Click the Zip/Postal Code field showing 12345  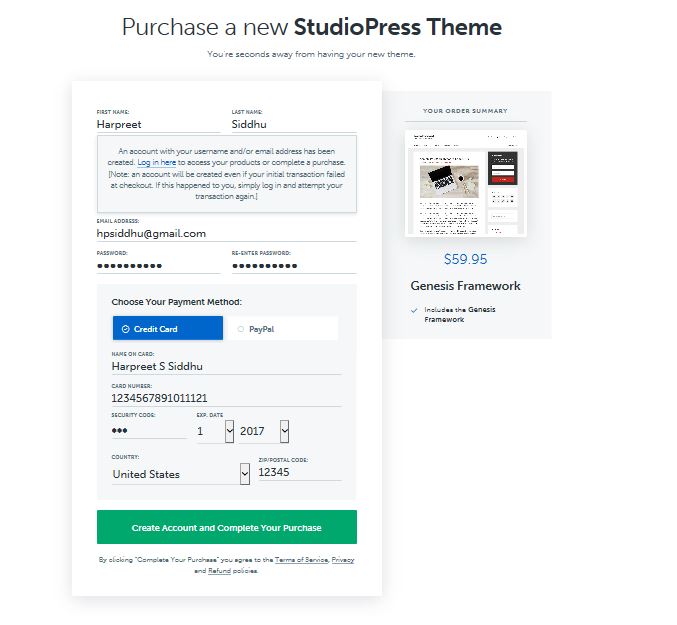click(x=300, y=472)
